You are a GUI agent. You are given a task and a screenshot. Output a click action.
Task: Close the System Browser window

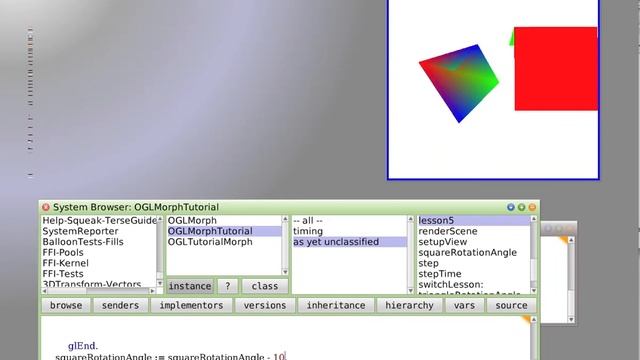coord(46,207)
